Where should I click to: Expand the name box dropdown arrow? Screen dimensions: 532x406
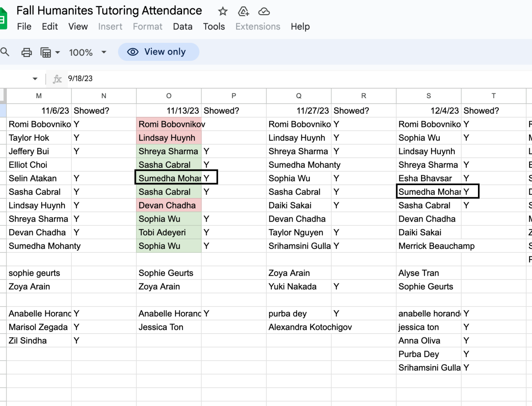35,79
